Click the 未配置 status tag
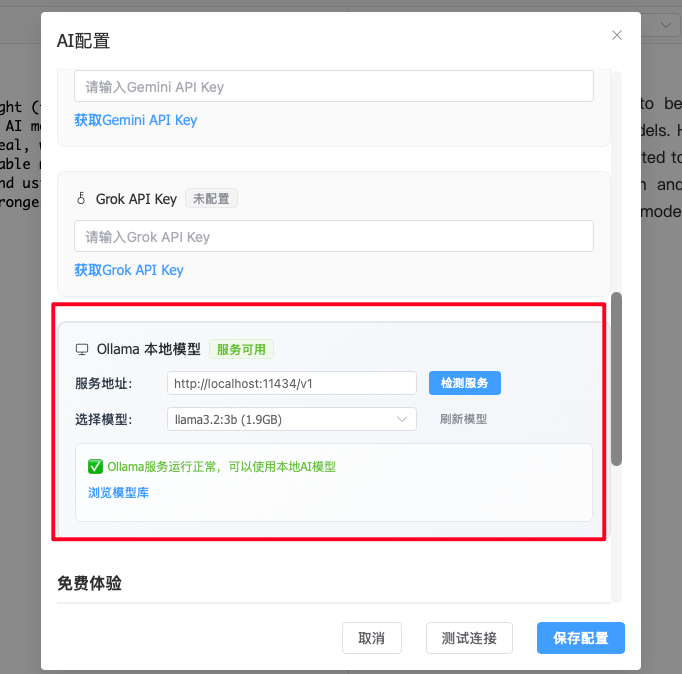 coord(211,198)
